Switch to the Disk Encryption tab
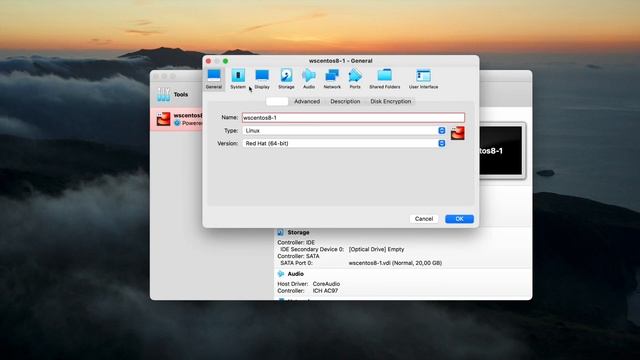The width and height of the screenshot is (640, 360). (391, 101)
